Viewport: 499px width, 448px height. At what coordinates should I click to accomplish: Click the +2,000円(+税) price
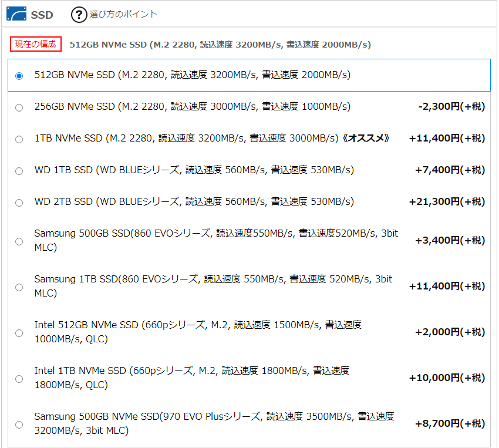coord(450,332)
